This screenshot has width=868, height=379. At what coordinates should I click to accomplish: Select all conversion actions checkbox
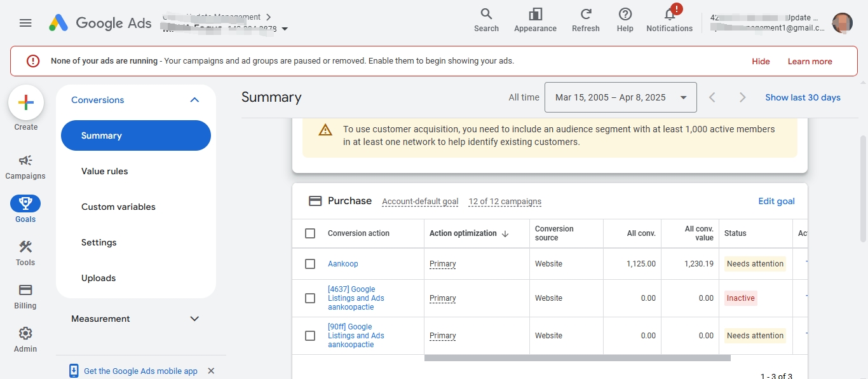click(310, 233)
